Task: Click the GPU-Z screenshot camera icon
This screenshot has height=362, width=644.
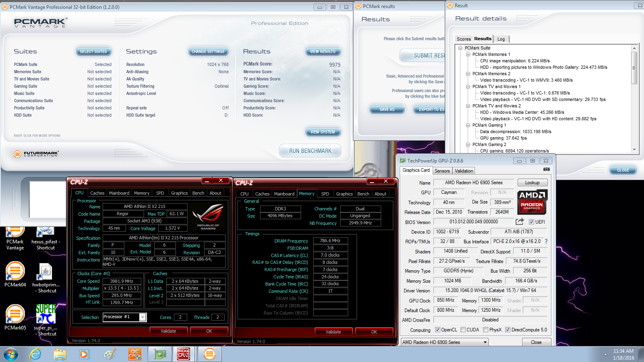Action: tap(546, 170)
